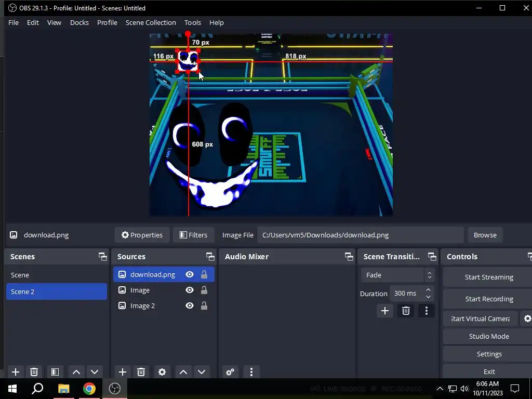Open the notification center icon
Image resolution: width=532 pixels, height=399 pixels.
[515, 389]
